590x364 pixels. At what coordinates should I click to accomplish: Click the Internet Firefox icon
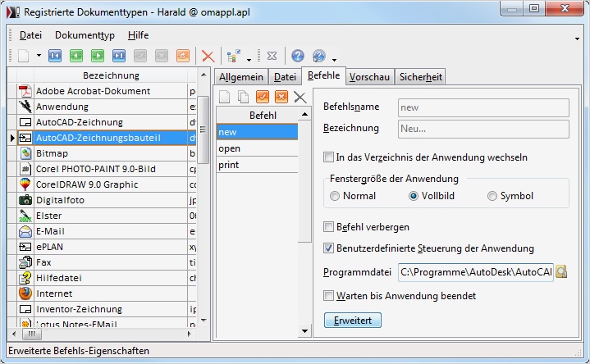(25, 293)
